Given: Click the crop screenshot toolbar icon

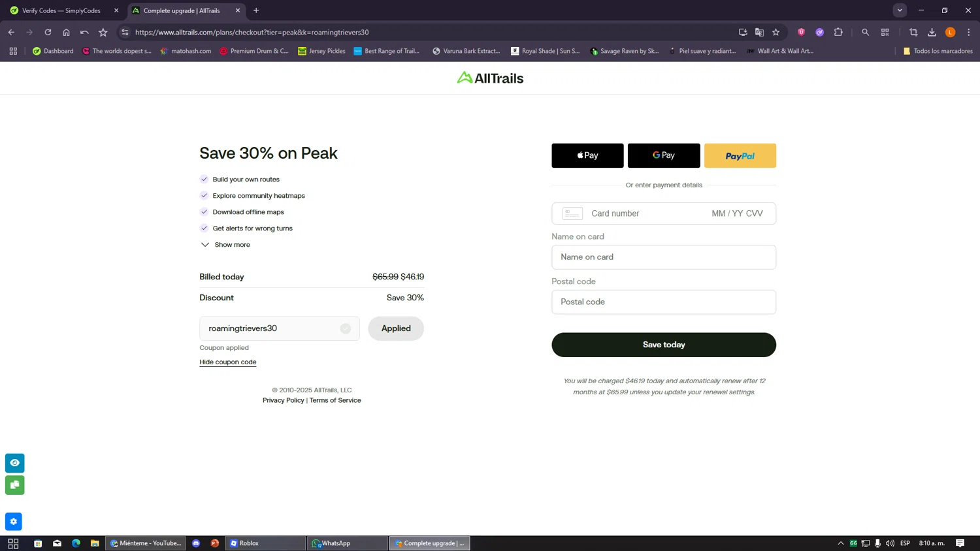Looking at the screenshot, I should [913, 32].
